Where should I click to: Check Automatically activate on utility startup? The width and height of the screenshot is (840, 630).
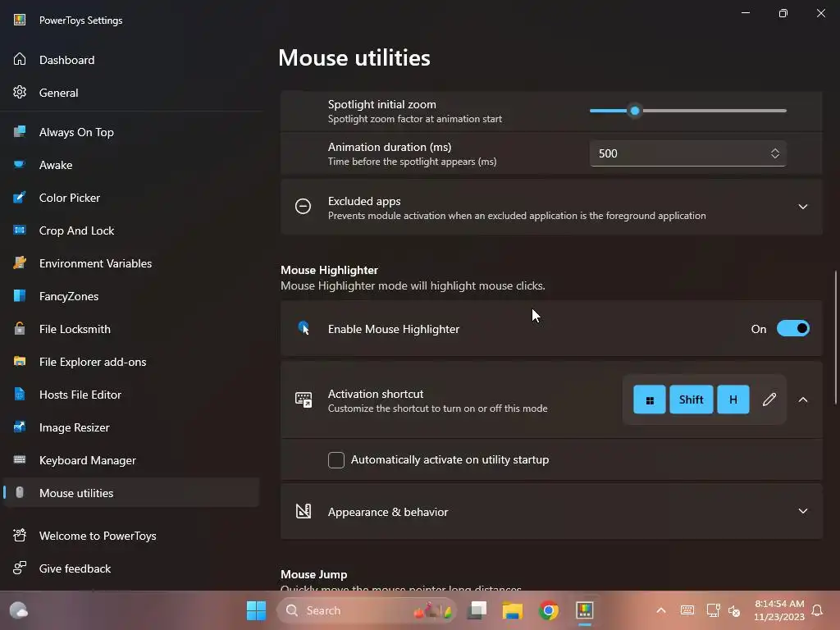(336, 459)
